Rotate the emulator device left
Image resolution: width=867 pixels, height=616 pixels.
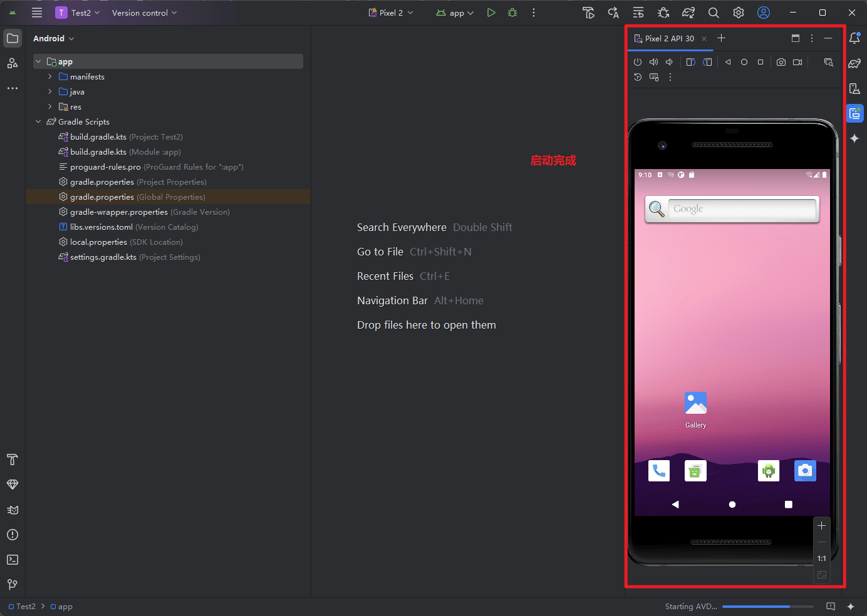[690, 62]
